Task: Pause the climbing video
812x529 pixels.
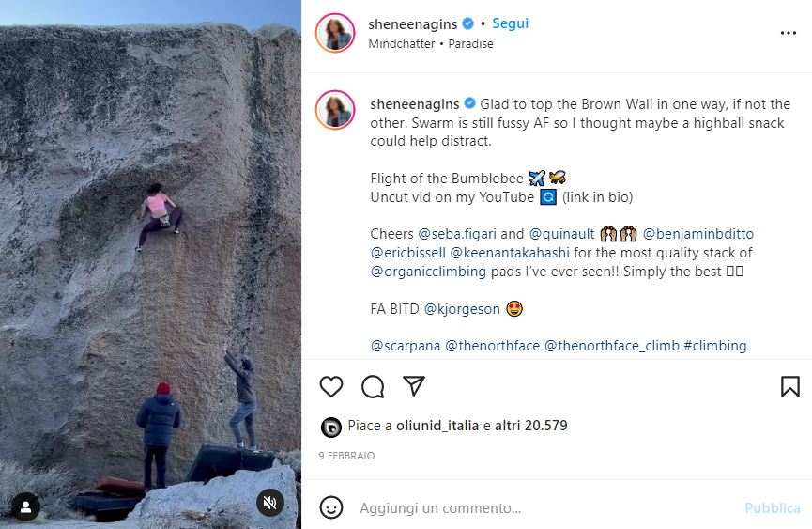Action: [x=150, y=263]
